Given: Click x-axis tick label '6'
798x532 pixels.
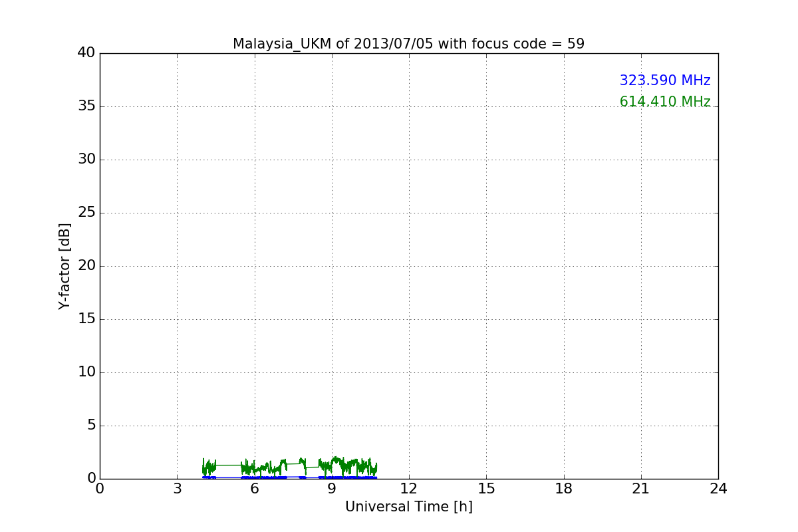Looking at the screenshot, I should pyautogui.click(x=254, y=489).
